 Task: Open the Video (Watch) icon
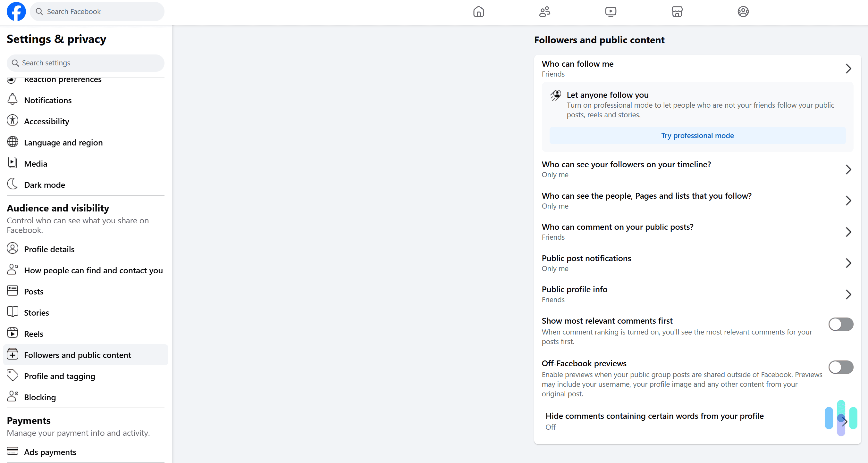coord(611,12)
